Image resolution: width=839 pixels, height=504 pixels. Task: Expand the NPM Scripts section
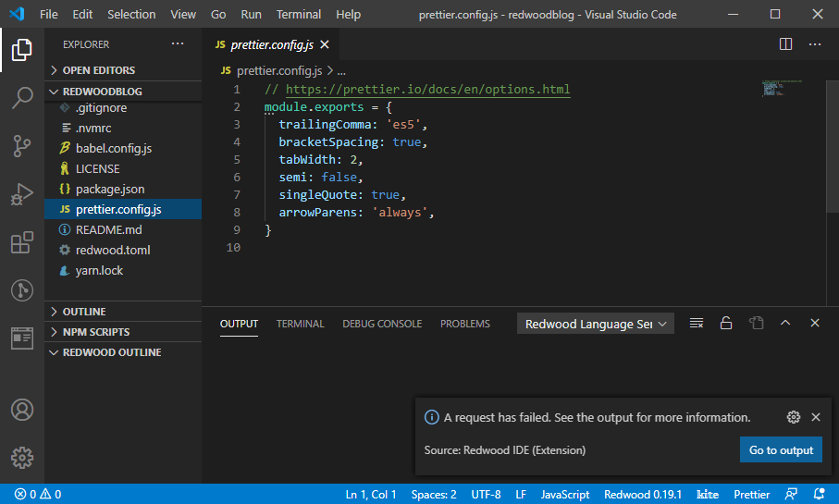[123, 332]
